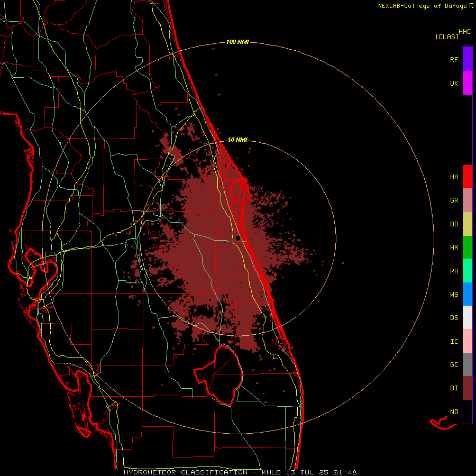Image resolution: width=476 pixels, height=476 pixels.
Task: Click the UK magenta legend swatch
Action: click(x=467, y=83)
